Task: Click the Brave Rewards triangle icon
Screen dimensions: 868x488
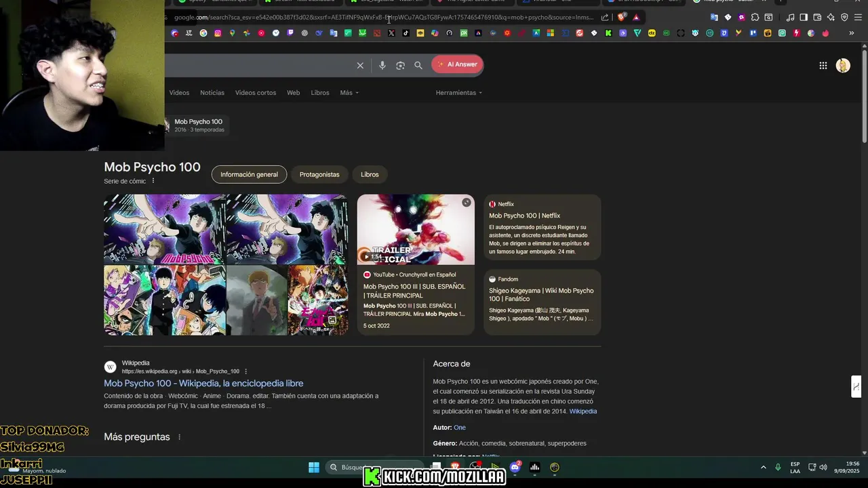Action: click(636, 18)
